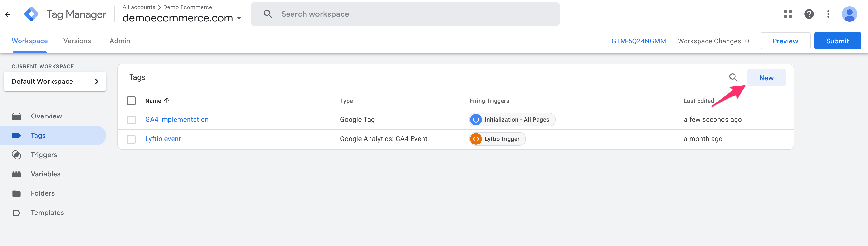
Task: Open the Folders section
Action: click(x=42, y=193)
